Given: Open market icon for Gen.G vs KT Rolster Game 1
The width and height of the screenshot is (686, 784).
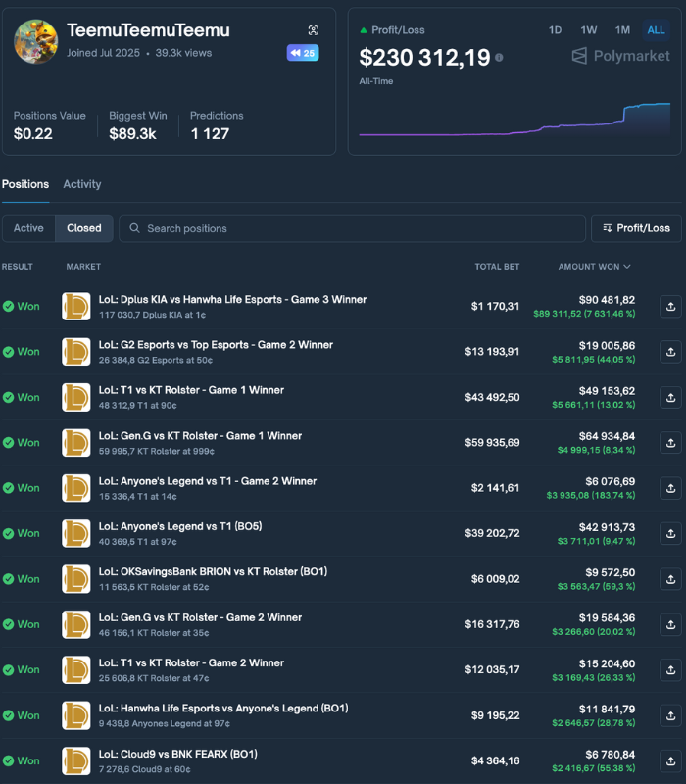Looking at the screenshot, I should point(76,443).
